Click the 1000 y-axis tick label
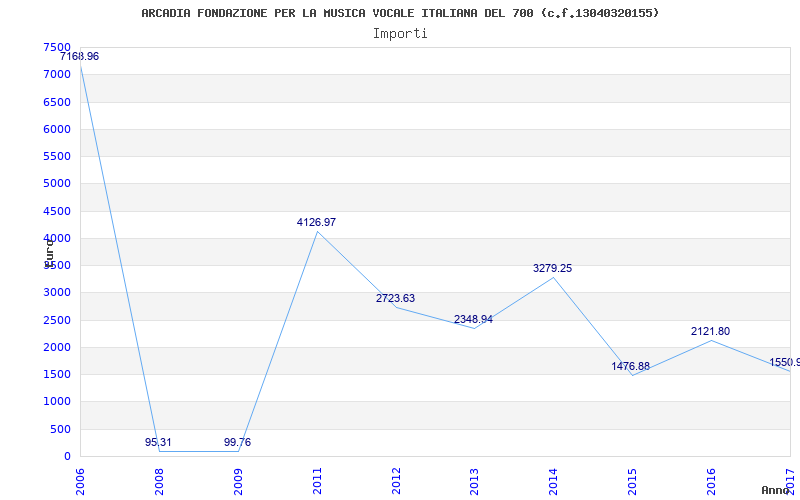800x500 pixels. pos(57,402)
